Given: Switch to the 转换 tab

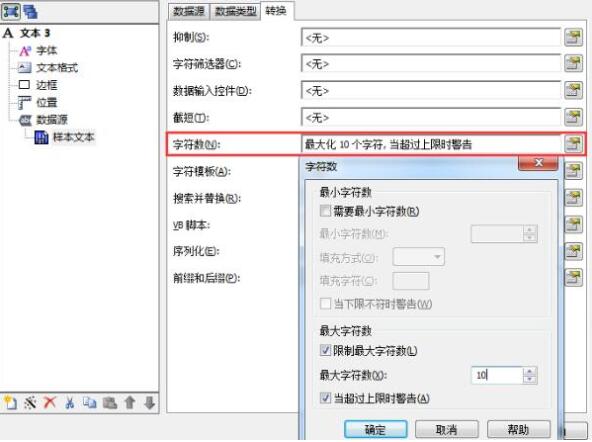Looking at the screenshot, I should click(276, 11).
